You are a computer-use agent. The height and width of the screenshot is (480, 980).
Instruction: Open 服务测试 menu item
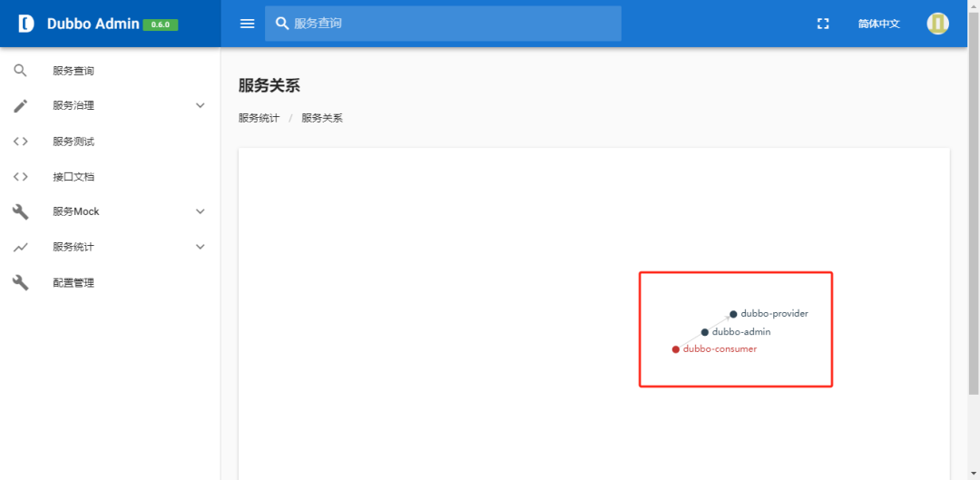110,142
